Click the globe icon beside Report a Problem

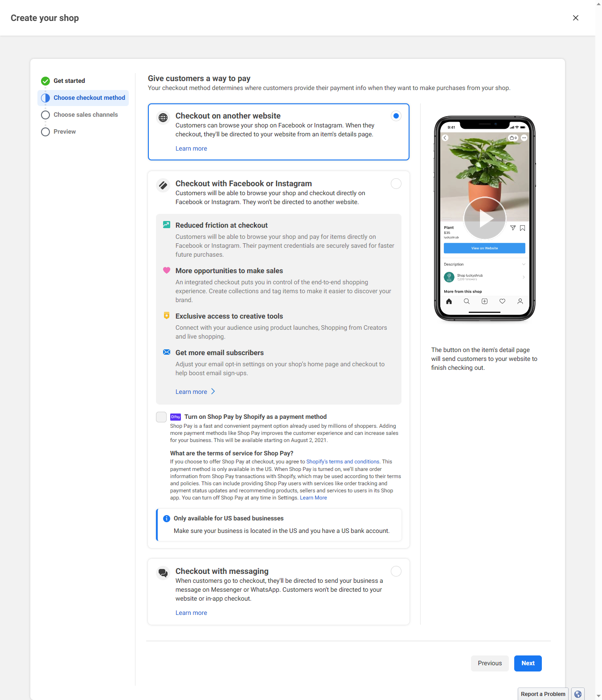[x=578, y=694]
